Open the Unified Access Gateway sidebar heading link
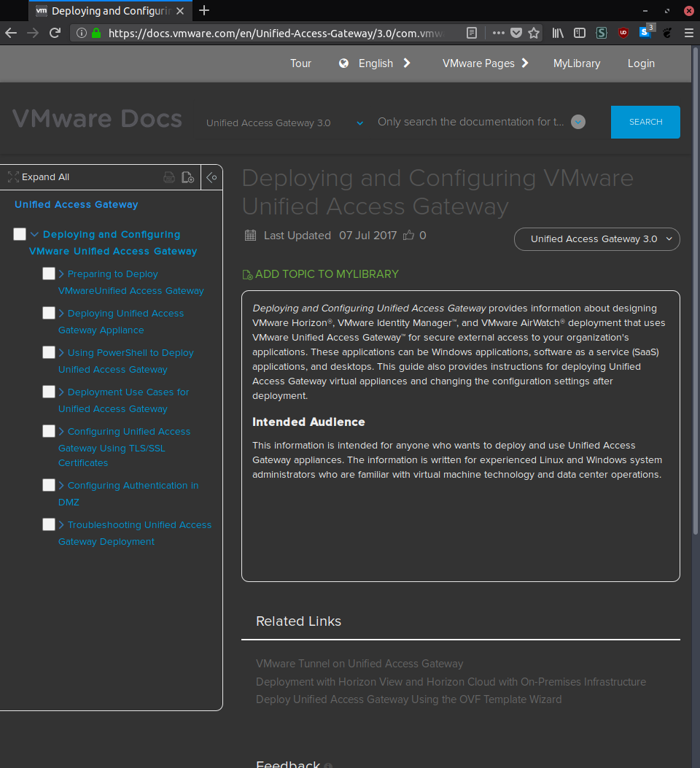 coord(77,204)
